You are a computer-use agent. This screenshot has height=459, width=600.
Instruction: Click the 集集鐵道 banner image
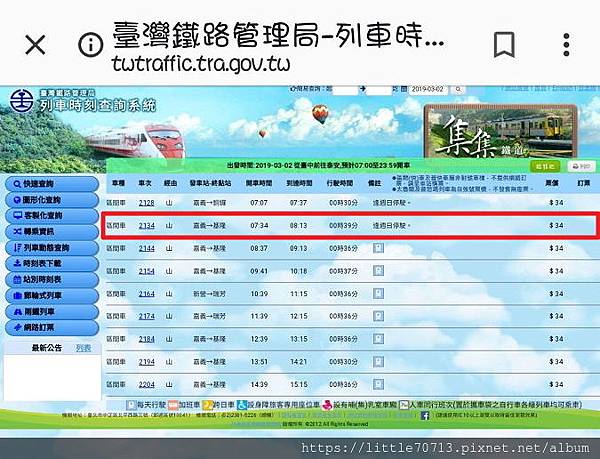click(x=501, y=131)
